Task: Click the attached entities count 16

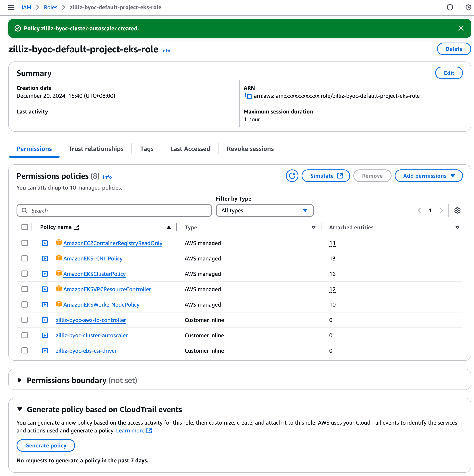Action: coord(332,274)
